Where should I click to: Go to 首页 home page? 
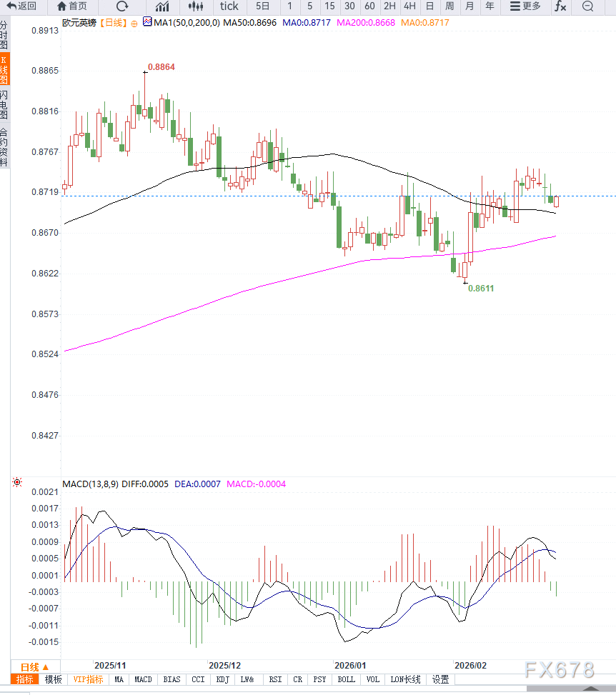pos(71,6)
